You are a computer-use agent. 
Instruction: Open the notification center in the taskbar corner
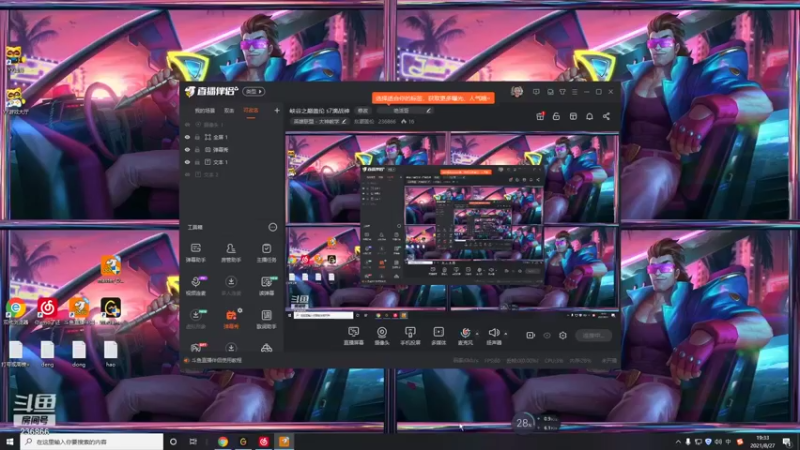tap(789, 442)
